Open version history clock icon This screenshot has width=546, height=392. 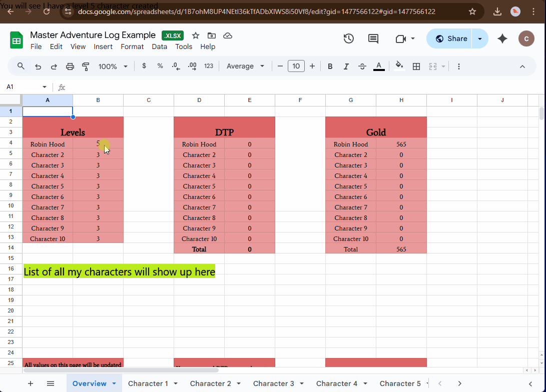tap(348, 38)
